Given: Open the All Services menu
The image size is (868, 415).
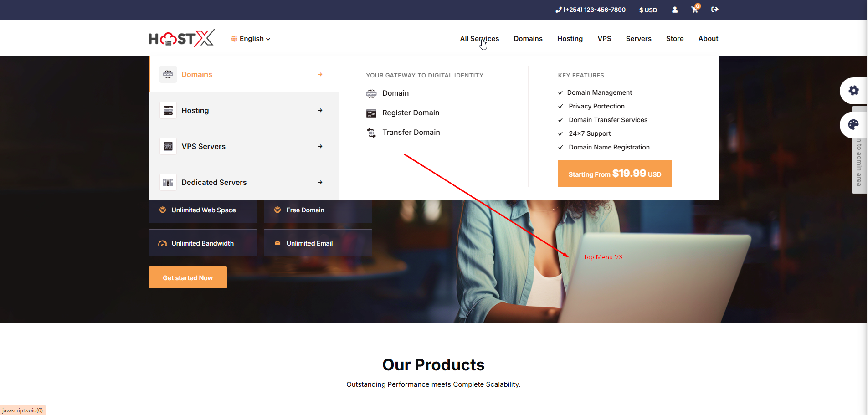Looking at the screenshot, I should 479,39.
